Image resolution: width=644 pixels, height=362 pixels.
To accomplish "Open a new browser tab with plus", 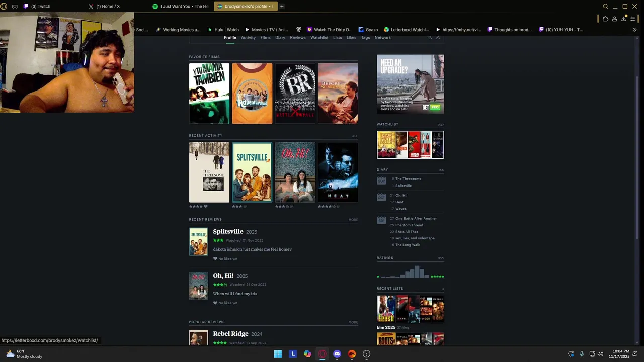I will click(282, 6).
